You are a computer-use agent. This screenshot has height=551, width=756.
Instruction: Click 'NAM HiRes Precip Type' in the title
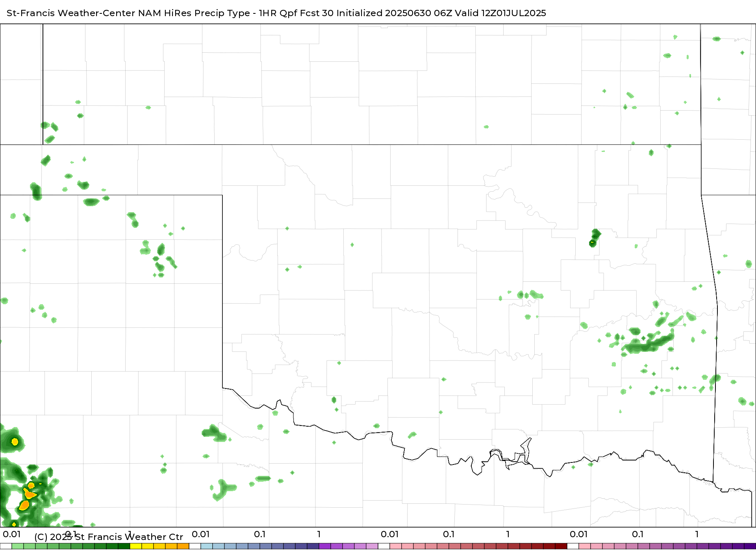click(x=194, y=13)
